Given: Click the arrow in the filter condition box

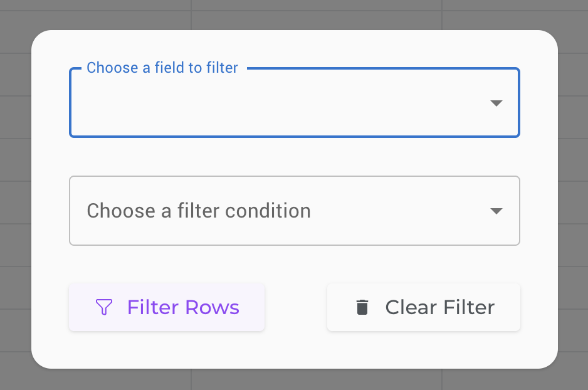Looking at the screenshot, I should [x=496, y=211].
